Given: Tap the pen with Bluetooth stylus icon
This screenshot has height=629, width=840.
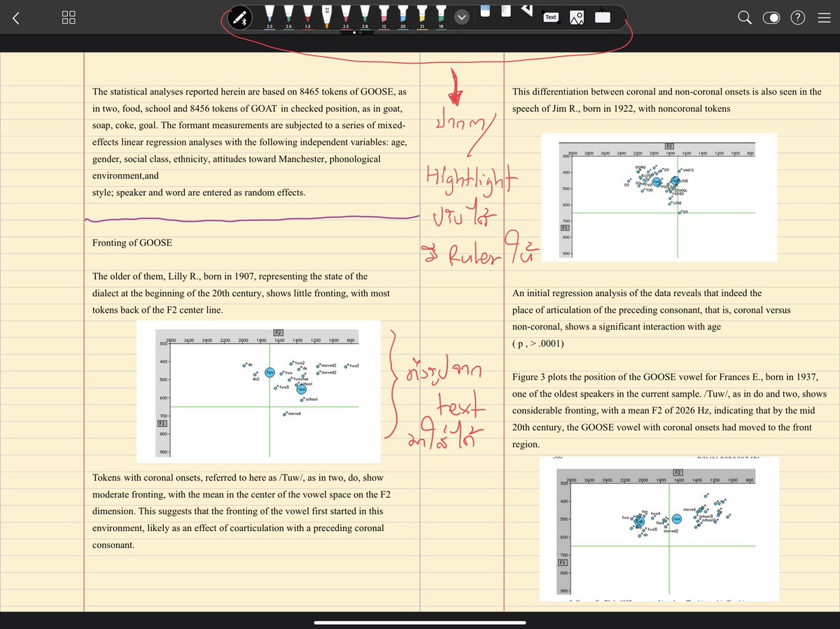Looking at the screenshot, I should pos(241,17).
